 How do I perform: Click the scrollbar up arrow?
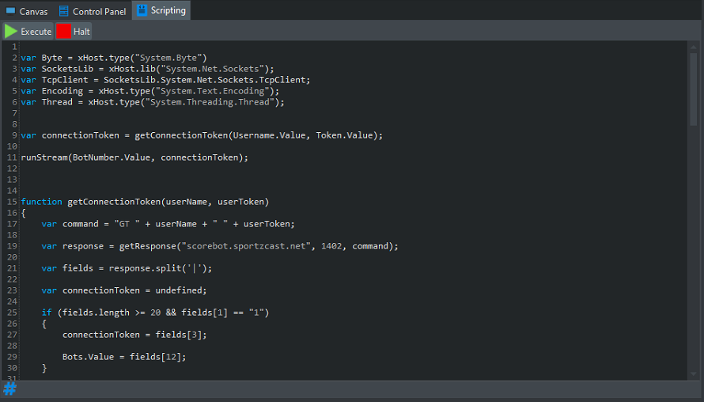tap(693, 47)
